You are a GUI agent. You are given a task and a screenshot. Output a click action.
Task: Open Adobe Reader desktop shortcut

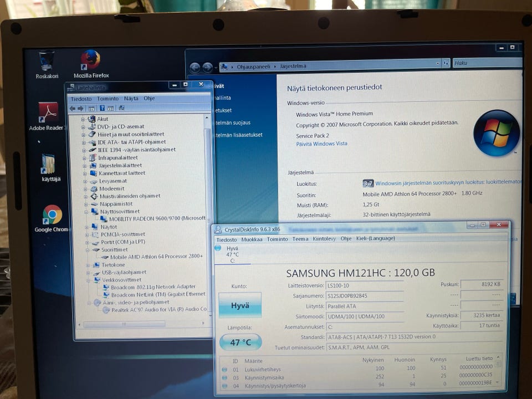click(x=47, y=116)
